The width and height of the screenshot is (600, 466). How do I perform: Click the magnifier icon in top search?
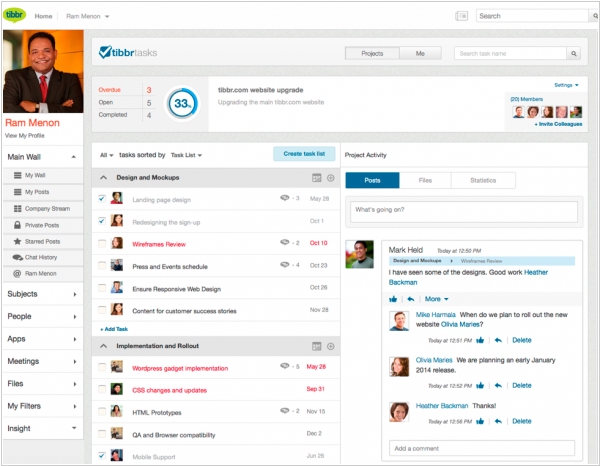tap(595, 16)
